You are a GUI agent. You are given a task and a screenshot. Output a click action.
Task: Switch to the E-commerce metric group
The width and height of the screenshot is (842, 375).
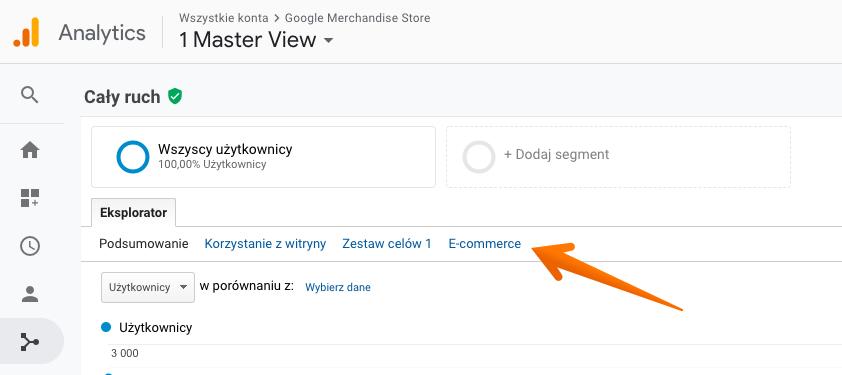(484, 244)
